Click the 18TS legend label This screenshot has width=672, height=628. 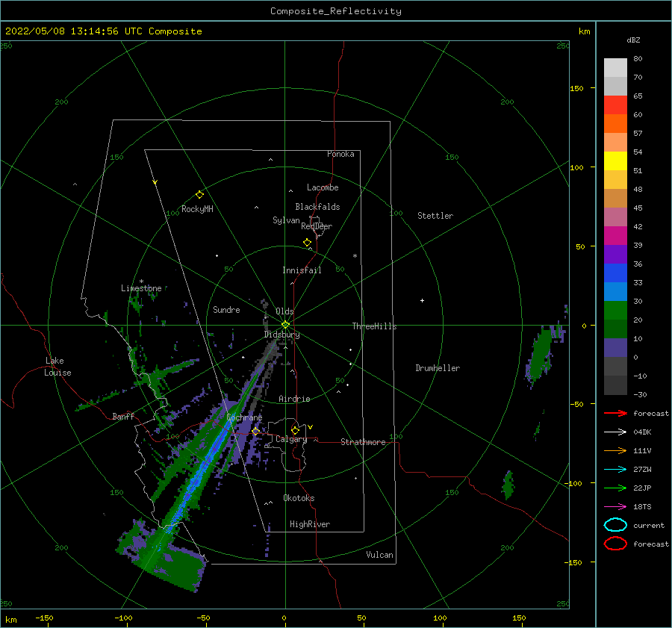[642, 507]
